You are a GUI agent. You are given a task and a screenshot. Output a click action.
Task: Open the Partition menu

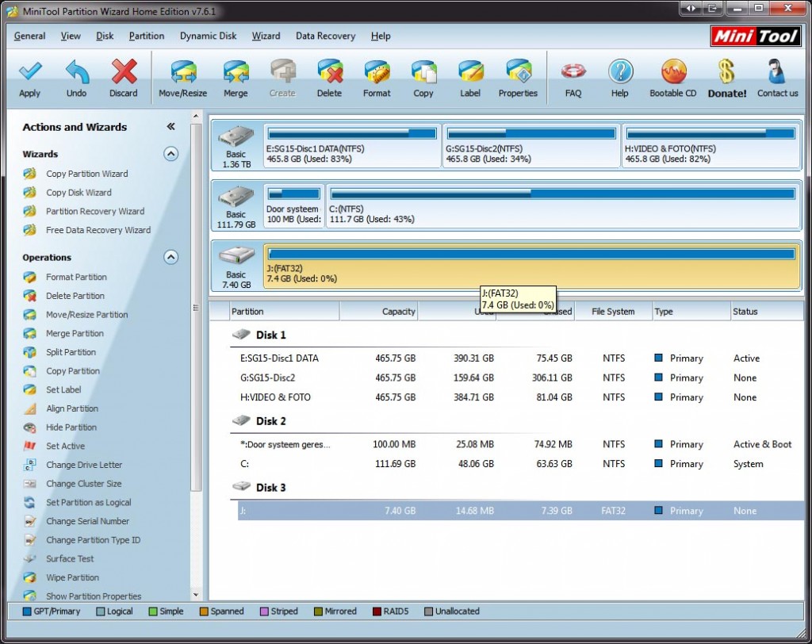click(147, 36)
